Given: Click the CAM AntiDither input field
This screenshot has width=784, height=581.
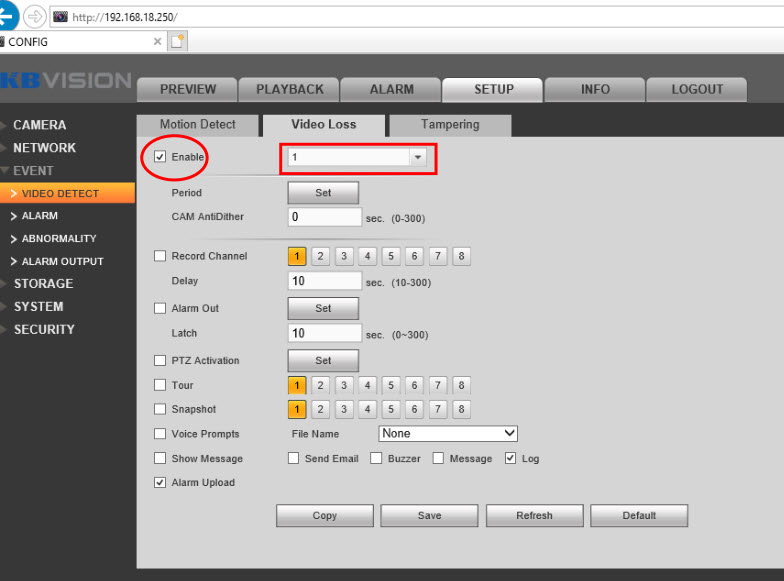Looking at the screenshot, I should tap(325, 217).
